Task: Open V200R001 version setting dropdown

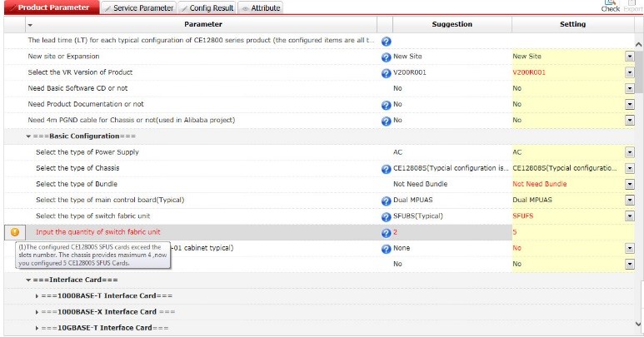Action: pyautogui.click(x=630, y=72)
